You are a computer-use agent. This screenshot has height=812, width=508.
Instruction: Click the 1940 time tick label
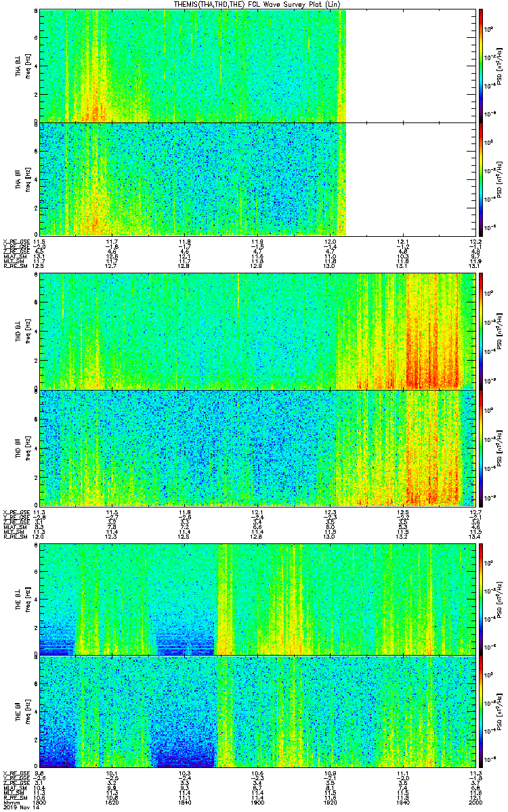402,802
